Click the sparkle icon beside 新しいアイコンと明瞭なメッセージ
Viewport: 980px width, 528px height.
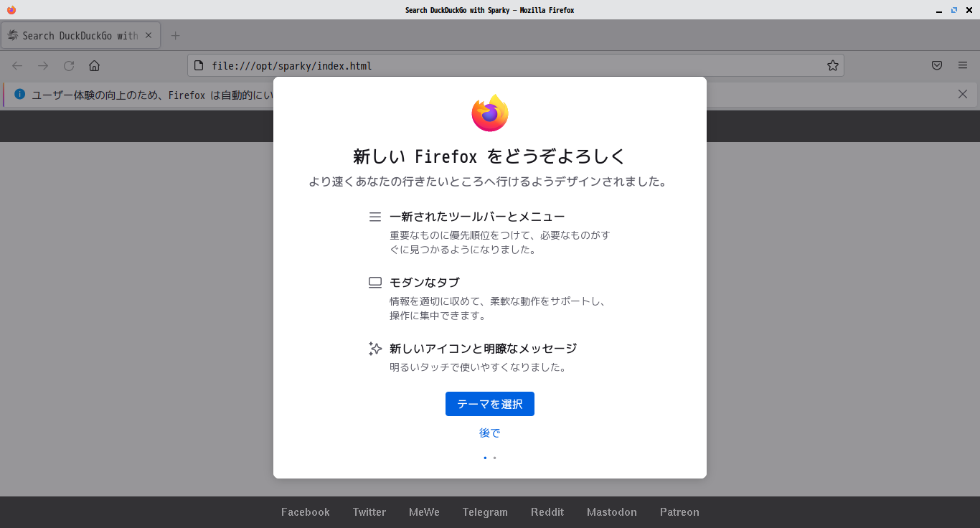click(x=375, y=349)
